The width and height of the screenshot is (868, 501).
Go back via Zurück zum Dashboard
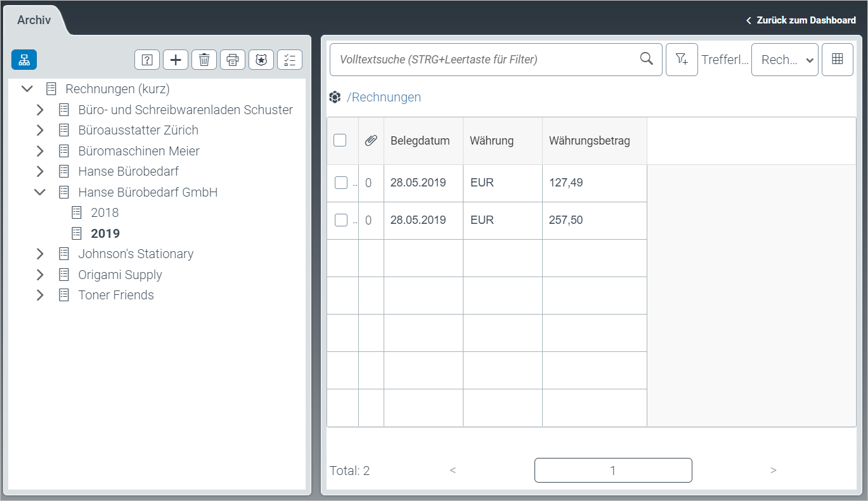click(x=801, y=20)
